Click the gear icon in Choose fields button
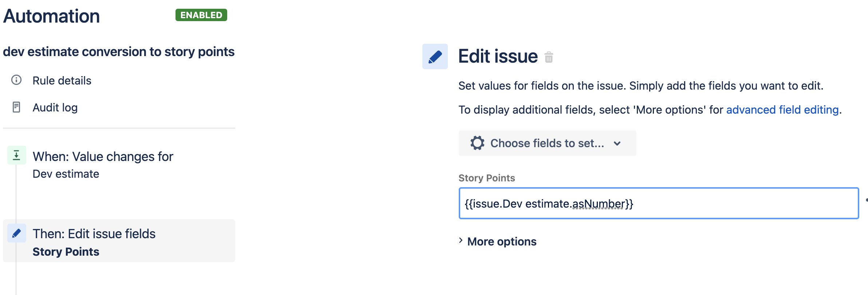 coord(477,143)
